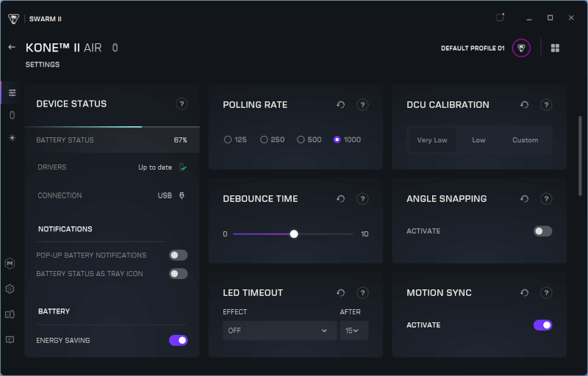The height and width of the screenshot is (376, 588).
Task: Click the Battery Status 67% row
Action: click(x=112, y=140)
